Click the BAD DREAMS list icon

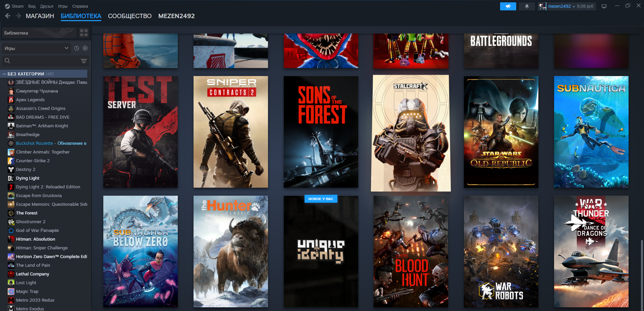11,117
